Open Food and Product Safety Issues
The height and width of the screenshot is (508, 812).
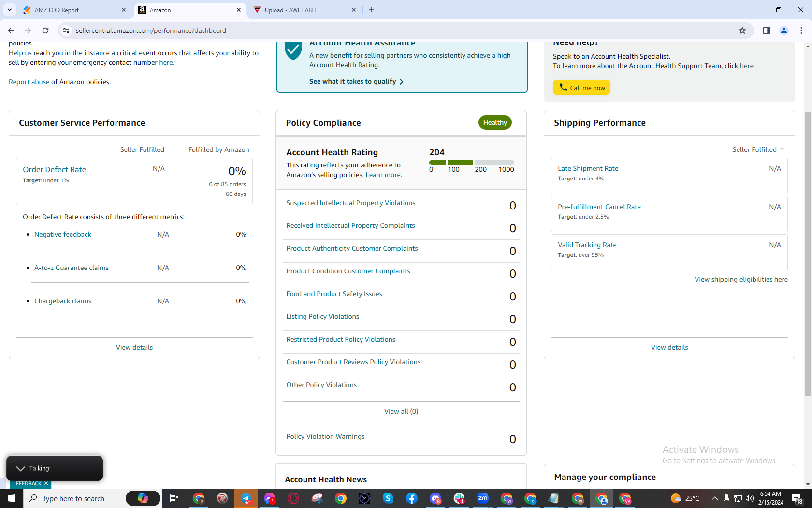334,294
